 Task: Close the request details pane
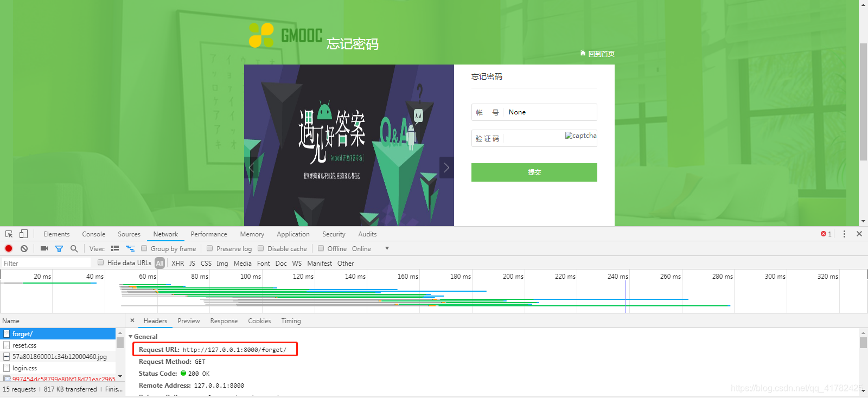(x=132, y=320)
